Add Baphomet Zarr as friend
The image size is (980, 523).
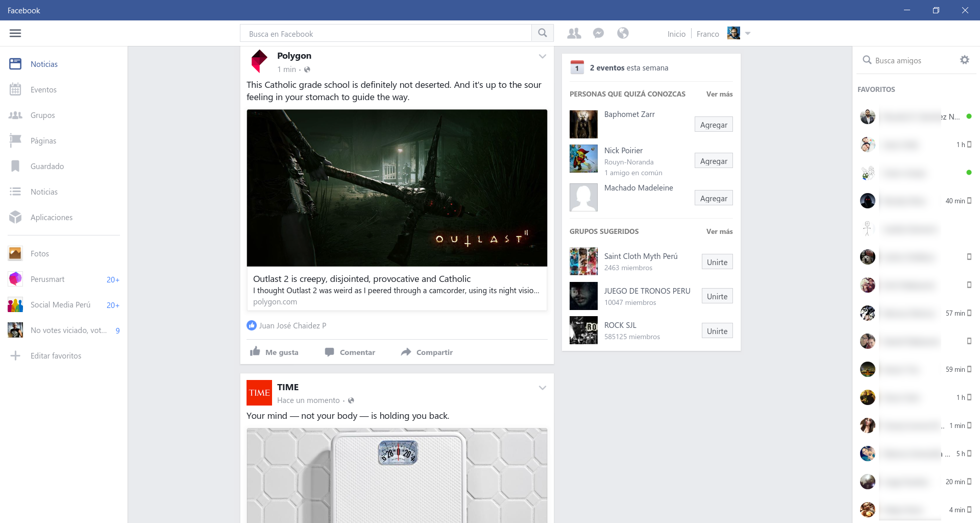tap(714, 125)
